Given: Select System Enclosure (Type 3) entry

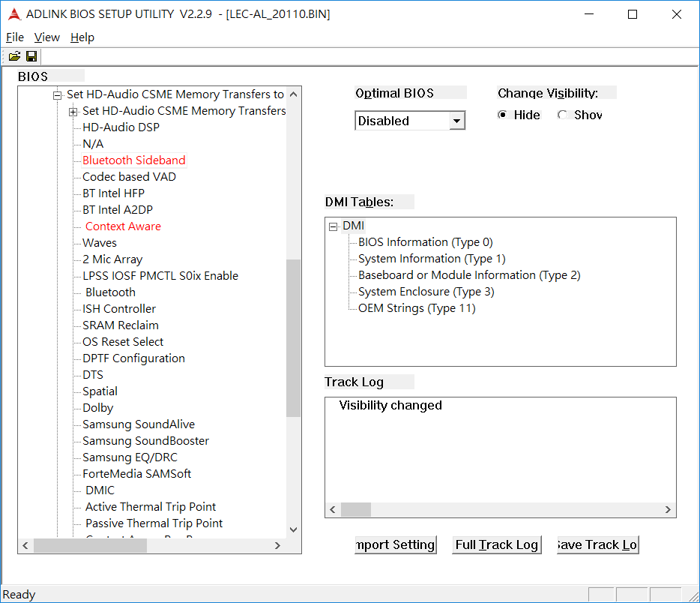Looking at the screenshot, I should 426,292.
